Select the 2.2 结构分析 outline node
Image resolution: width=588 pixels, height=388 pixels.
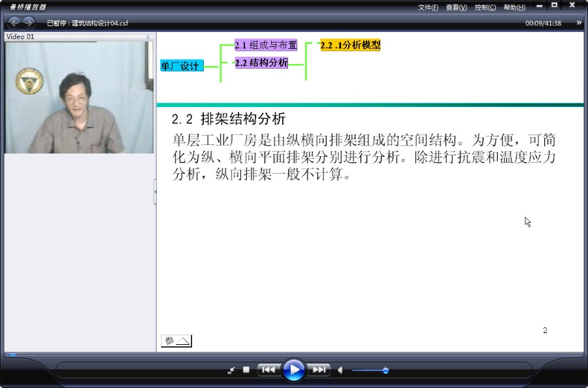[261, 63]
